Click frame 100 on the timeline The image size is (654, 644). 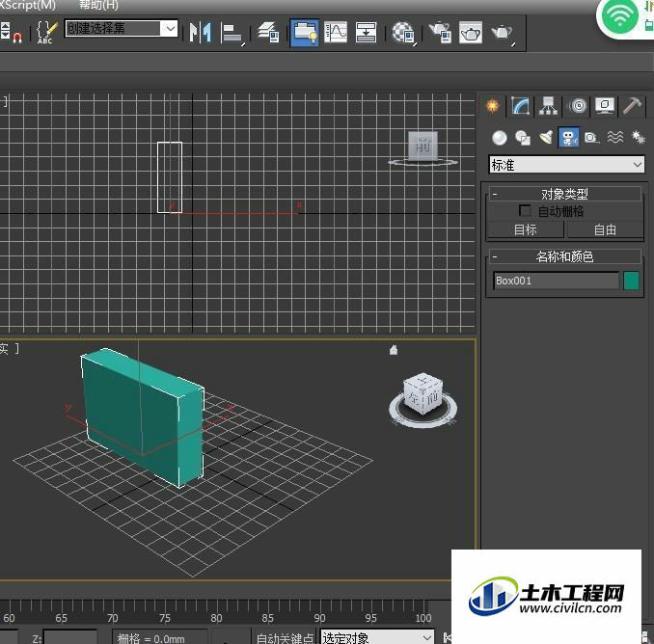pyautogui.click(x=422, y=618)
